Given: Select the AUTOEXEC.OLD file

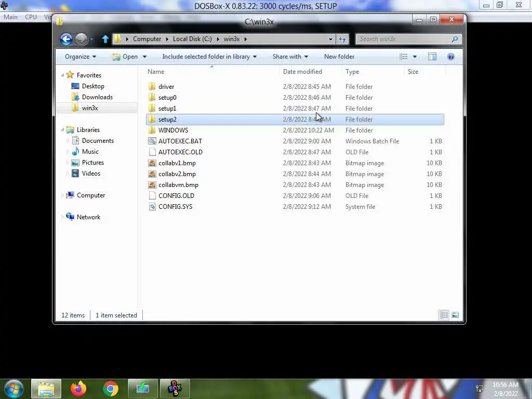Looking at the screenshot, I should 295,152.
